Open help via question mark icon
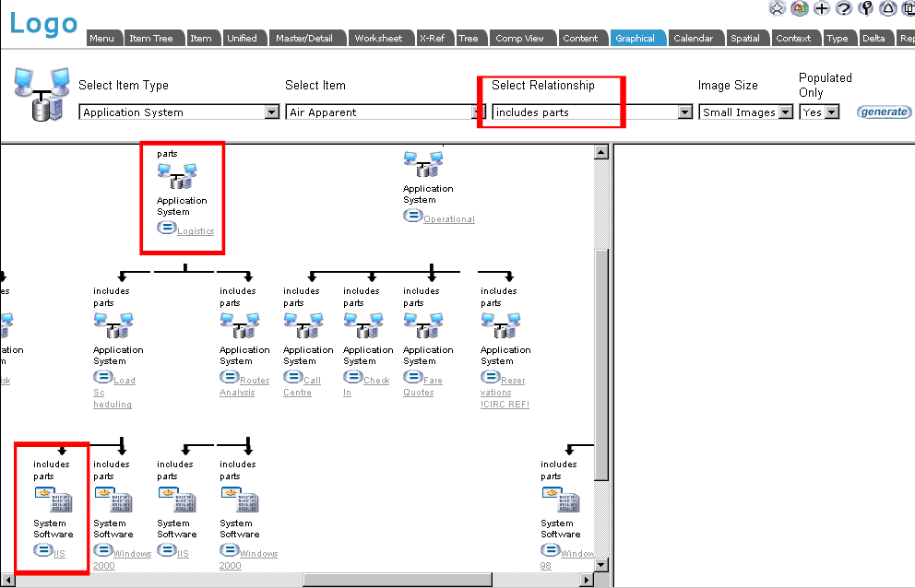 [843, 8]
